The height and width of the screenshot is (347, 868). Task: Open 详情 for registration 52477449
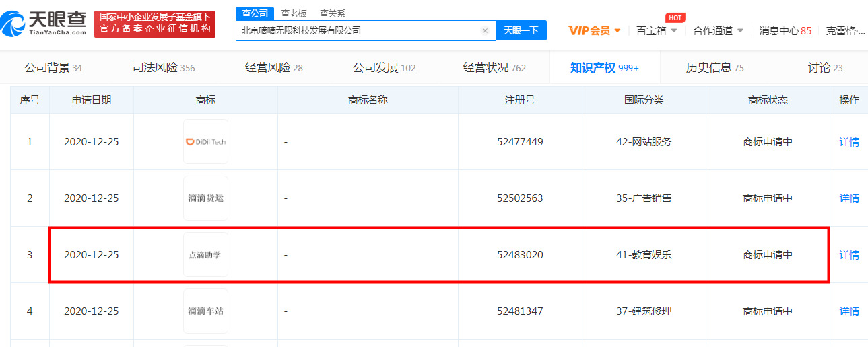(x=849, y=142)
